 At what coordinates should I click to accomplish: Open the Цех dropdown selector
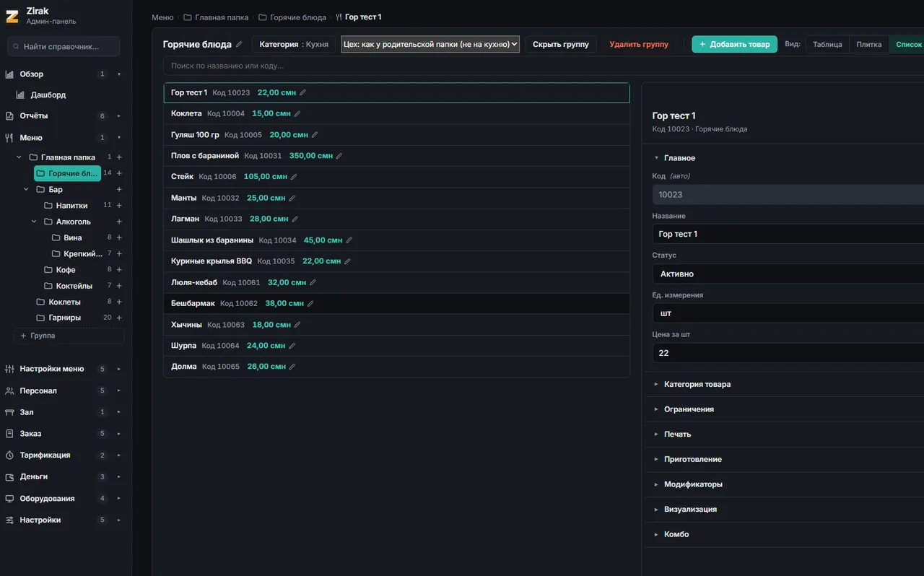[430, 45]
